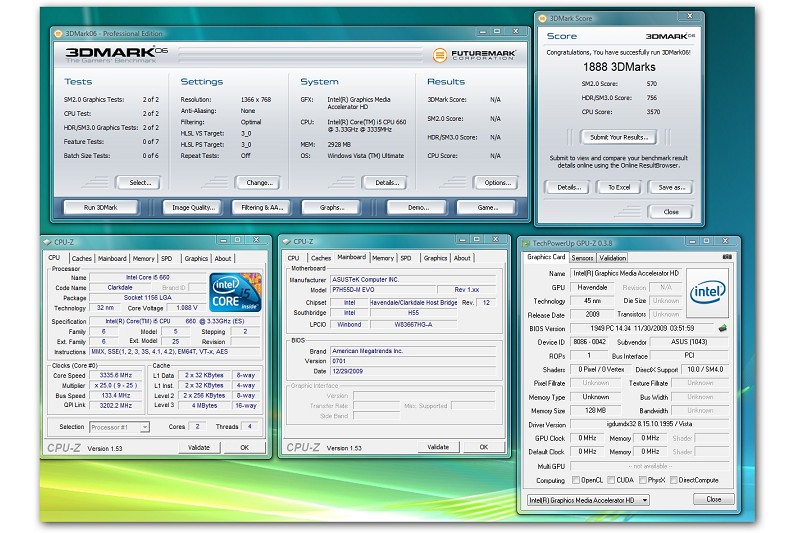Image resolution: width=800 pixels, height=533 pixels.
Task: Click the Level 3 cache 4 MBytes field
Action: pos(205,405)
